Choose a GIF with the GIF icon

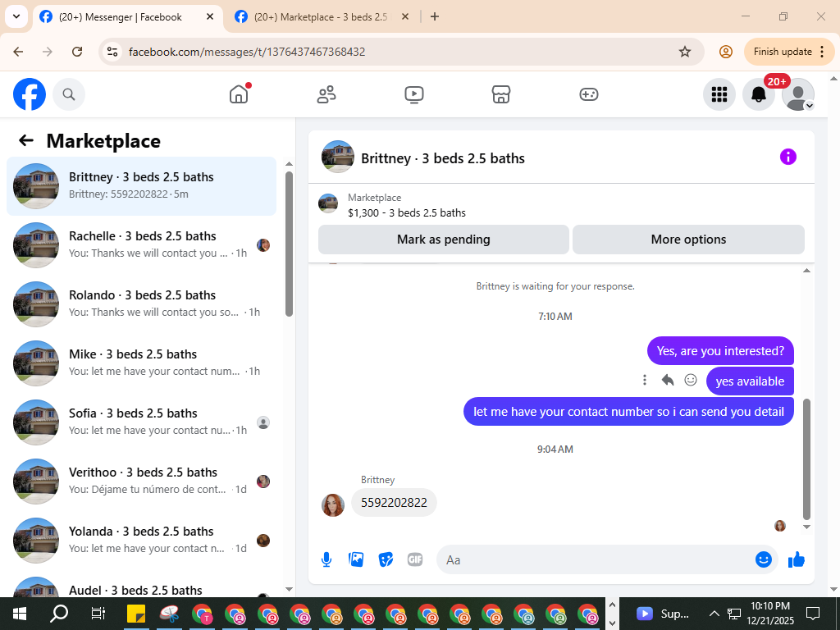click(x=415, y=559)
